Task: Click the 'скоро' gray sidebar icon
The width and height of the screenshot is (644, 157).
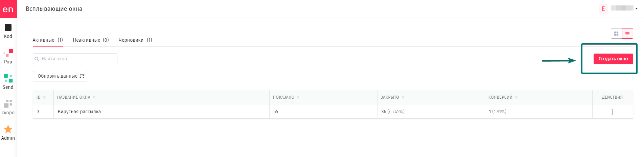Action: 8,104
